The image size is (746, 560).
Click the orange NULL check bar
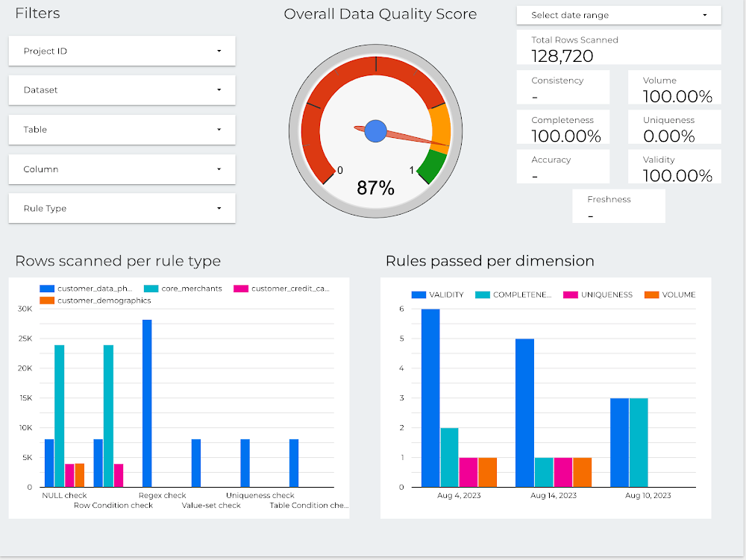pyautogui.click(x=80, y=475)
